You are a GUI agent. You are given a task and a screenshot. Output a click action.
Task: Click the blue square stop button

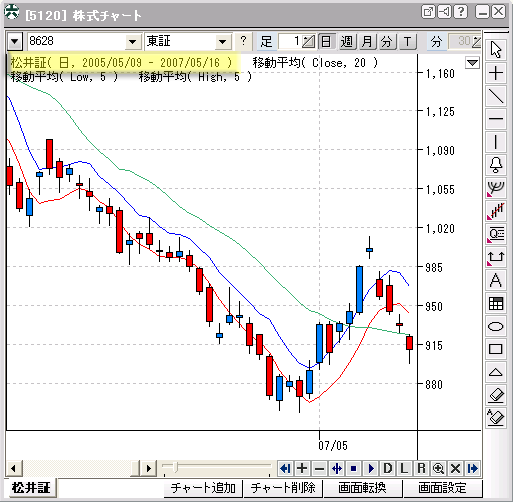tap(354, 469)
